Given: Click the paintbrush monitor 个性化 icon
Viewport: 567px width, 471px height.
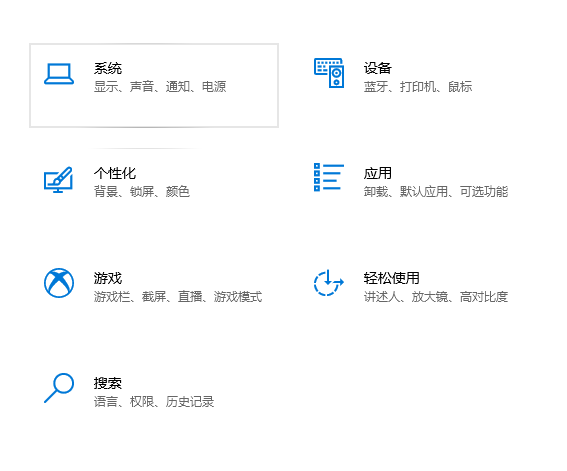Looking at the screenshot, I should tap(58, 179).
